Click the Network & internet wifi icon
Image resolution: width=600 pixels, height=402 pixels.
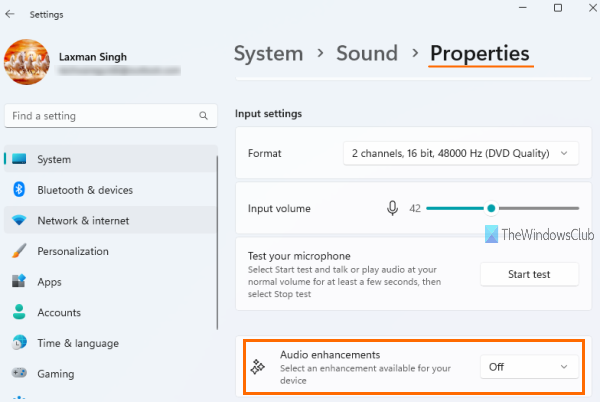pyautogui.click(x=19, y=221)
